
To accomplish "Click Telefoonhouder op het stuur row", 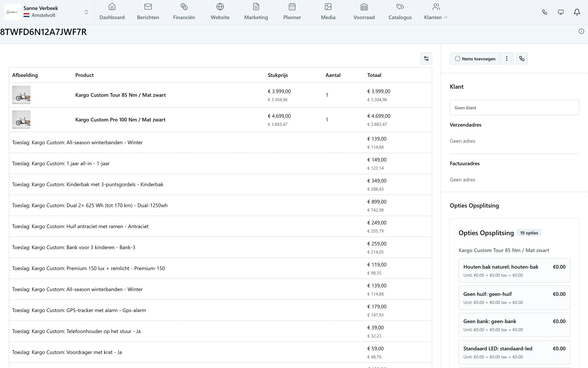I will coord(220,331).
